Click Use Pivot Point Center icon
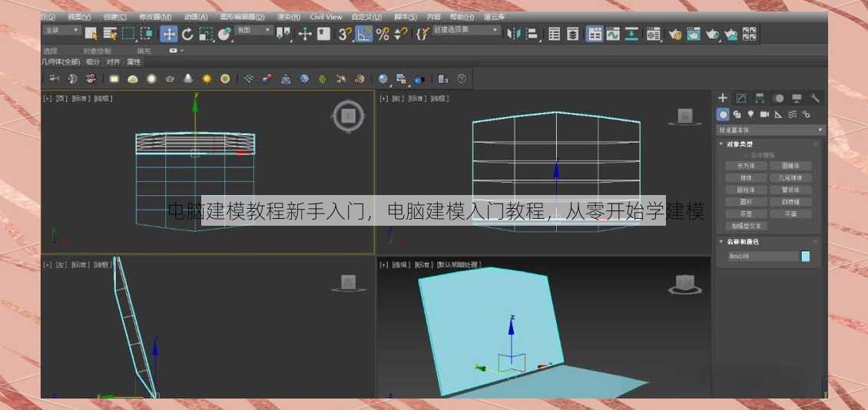Screen dimensions: 868x410 284,35
